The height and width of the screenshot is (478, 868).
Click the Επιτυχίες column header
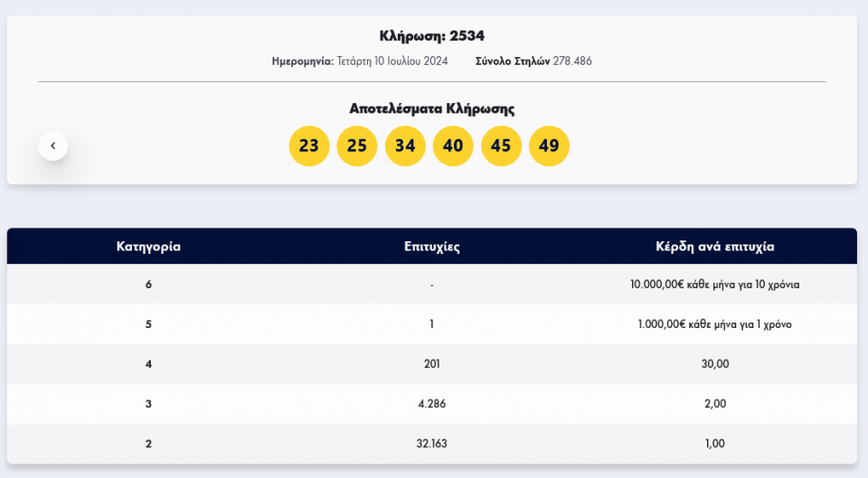(432, 247)
